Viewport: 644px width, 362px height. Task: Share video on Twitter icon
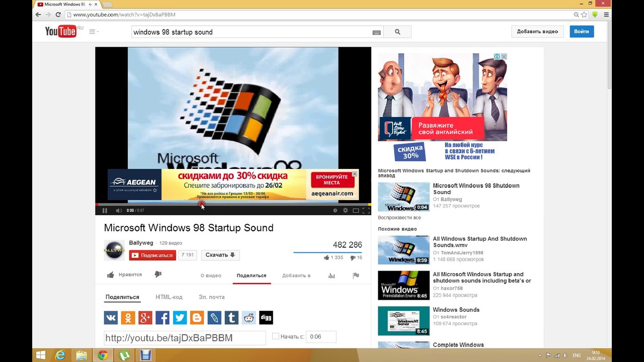(180, 317)
